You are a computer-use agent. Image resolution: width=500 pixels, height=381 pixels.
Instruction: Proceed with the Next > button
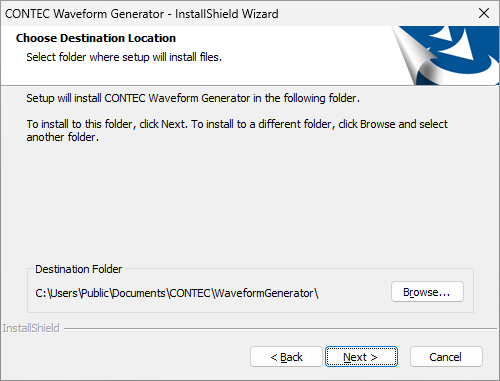[361, 357]
